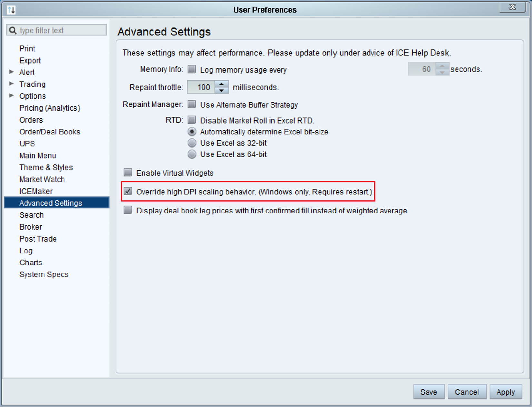Close the User Preferences dialog

[x=512, y=7]
